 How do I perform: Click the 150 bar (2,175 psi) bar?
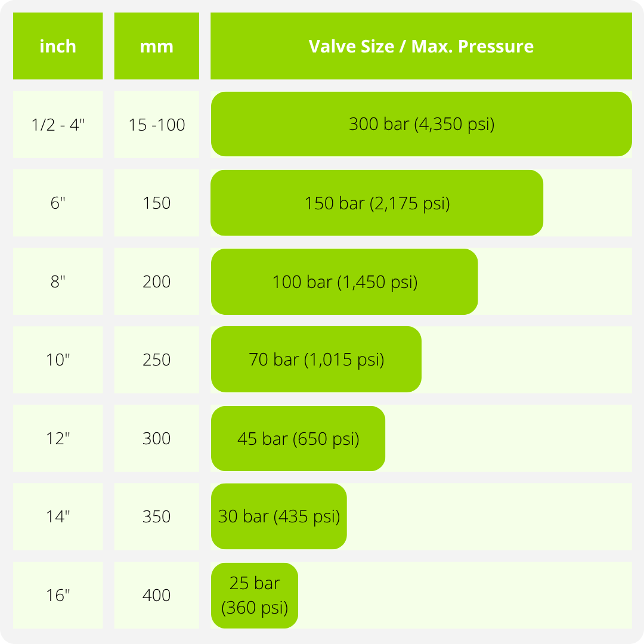coord(377,203)
